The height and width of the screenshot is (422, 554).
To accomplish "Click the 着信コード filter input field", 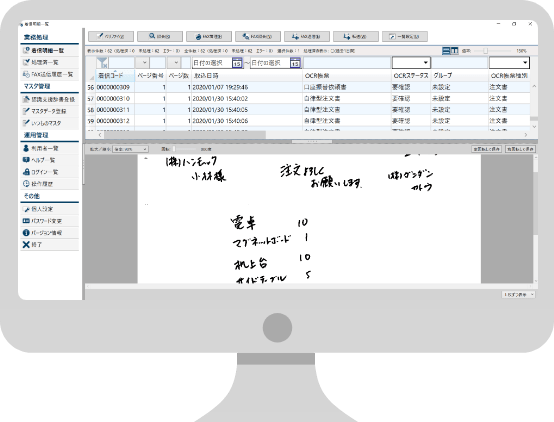I will click(121, 63).
